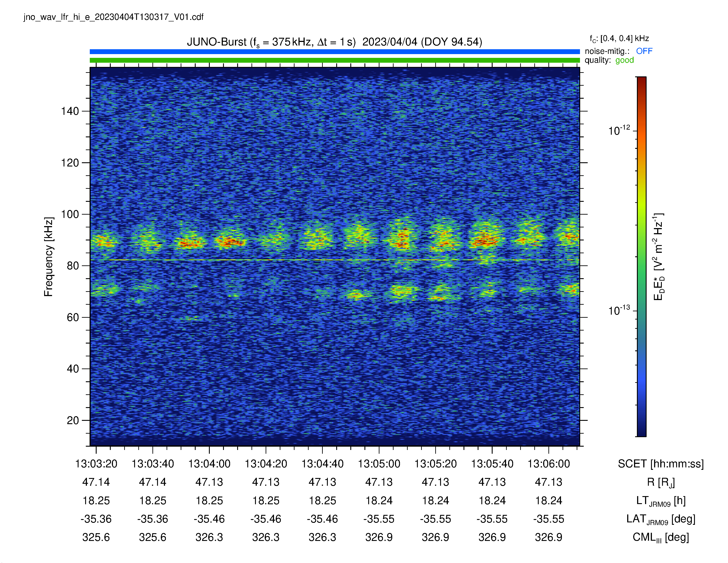
Task: Click the 13:03:40 time label
Action: pyautogui.click(x=153, y=464)
